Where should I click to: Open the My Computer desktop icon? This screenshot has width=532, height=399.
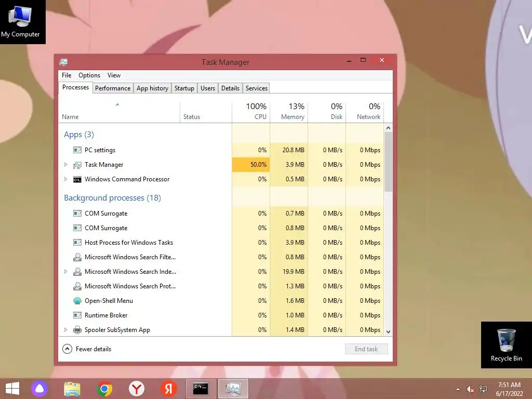coord(20,21)
